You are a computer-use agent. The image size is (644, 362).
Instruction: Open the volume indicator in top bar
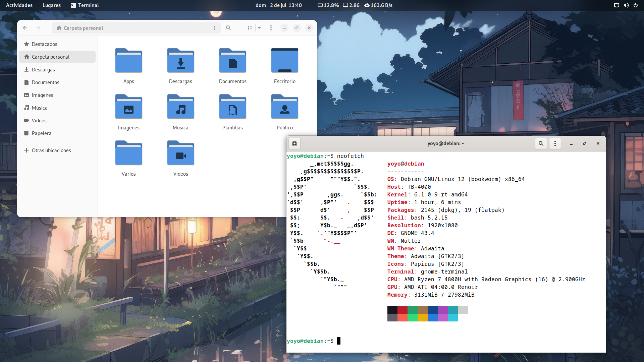(x=626, y=5)
